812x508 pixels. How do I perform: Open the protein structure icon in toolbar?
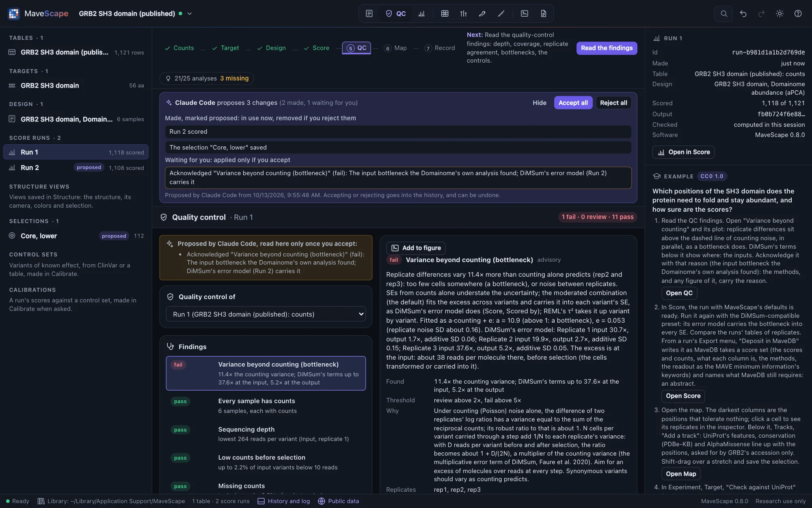click(x=482, y=13)
